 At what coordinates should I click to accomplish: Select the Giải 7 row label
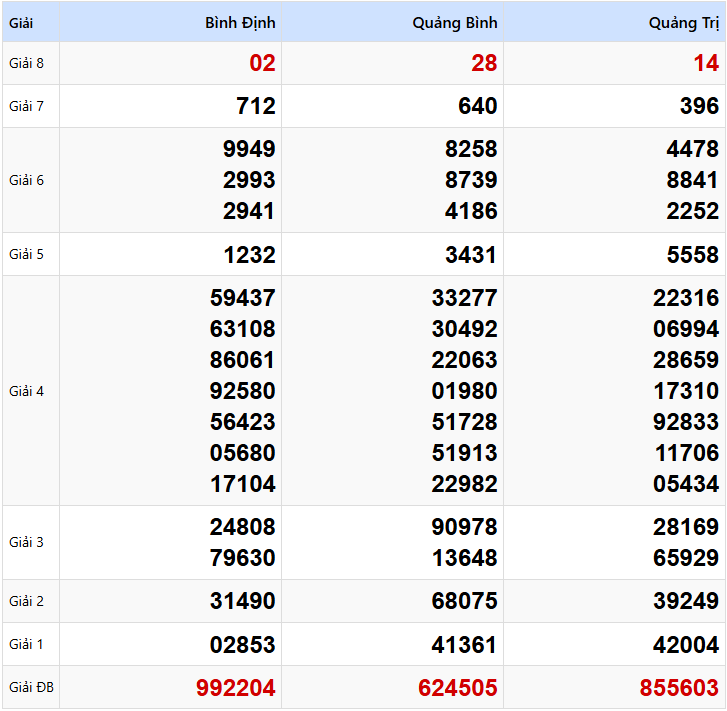tap(26, 106)
